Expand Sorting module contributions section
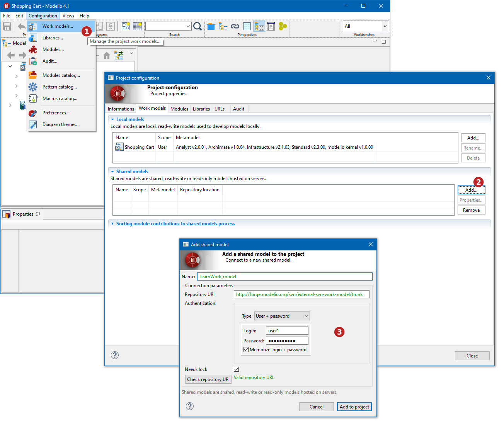Screen dimensions: 504x427 click(112, 224)
